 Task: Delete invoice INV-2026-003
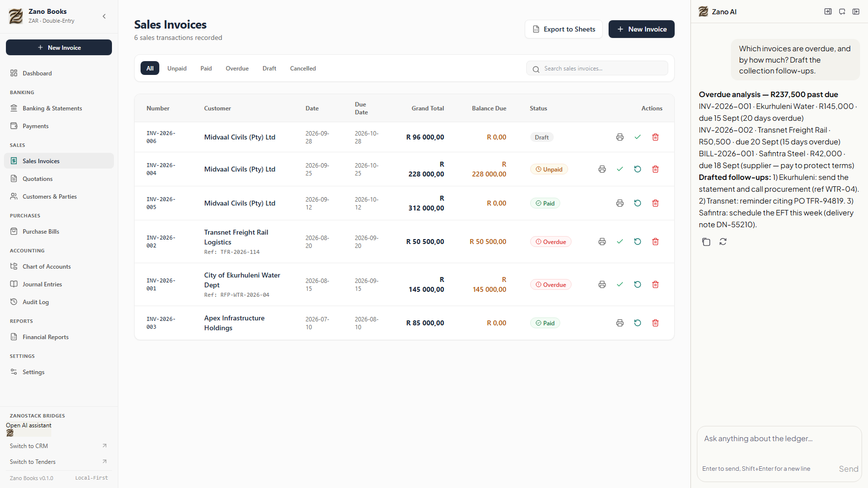(655, 323)
